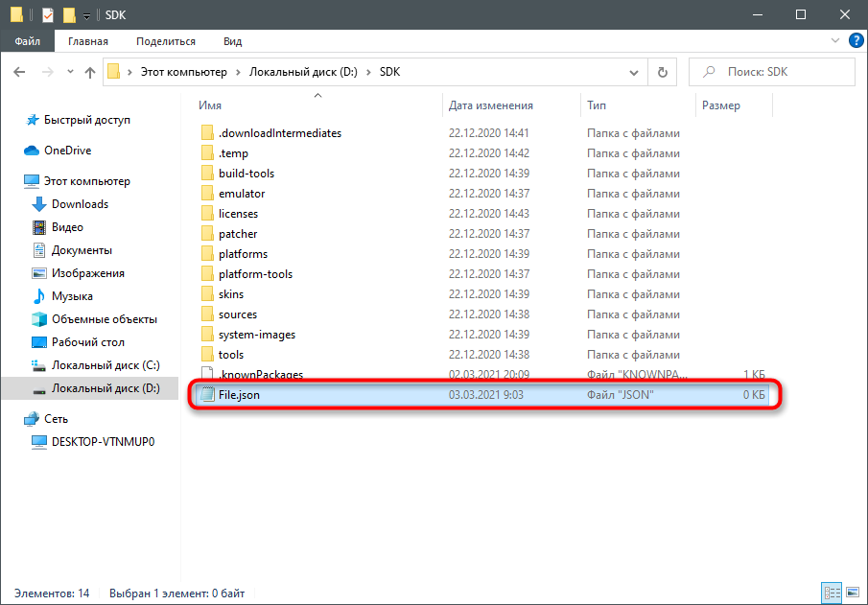Click the Refresh button in address bar

(662, 72)
